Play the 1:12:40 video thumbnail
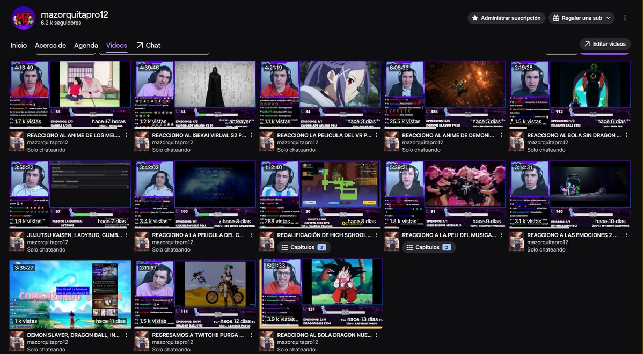 (x=320, y=194)
